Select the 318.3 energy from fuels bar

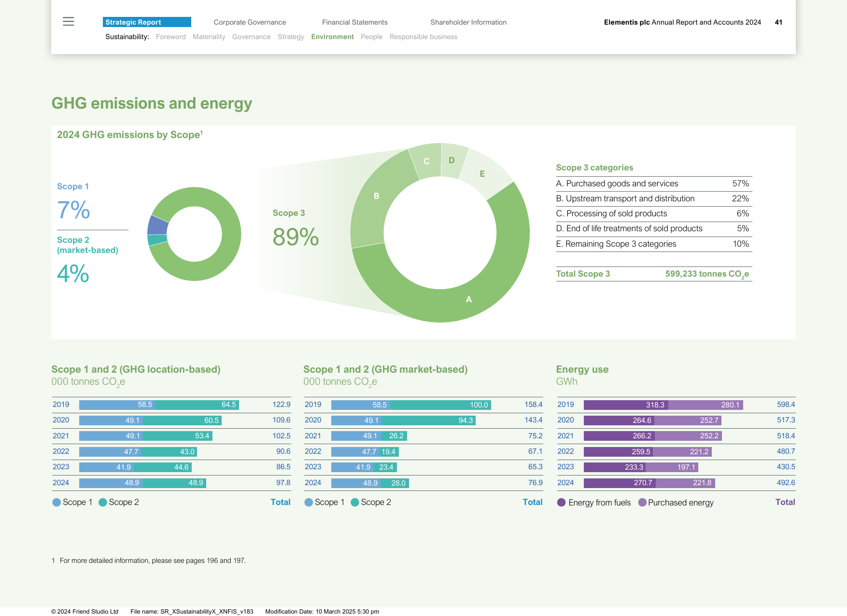[626, 405]
